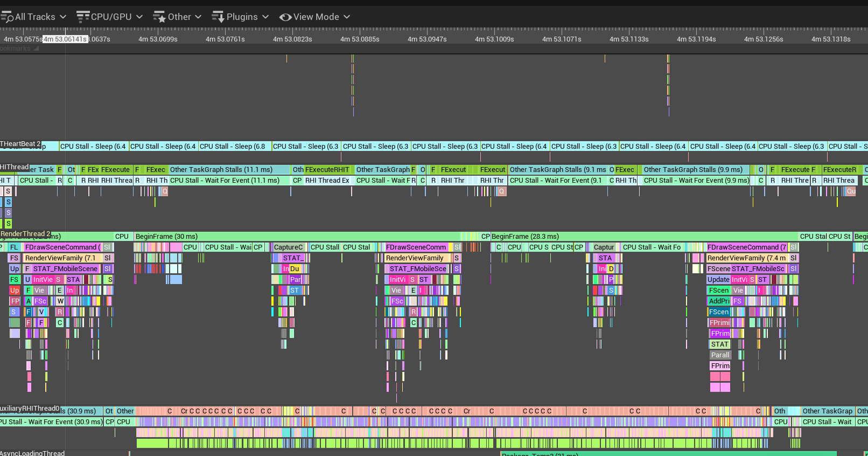Expand the Plugins dropdown chevron
Image resolution: width=868 pixels, height=456 pixels.
(265, 17)
